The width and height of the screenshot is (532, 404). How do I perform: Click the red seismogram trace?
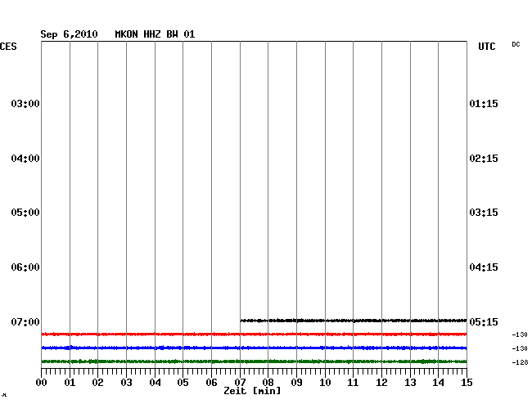click(254, 334)
